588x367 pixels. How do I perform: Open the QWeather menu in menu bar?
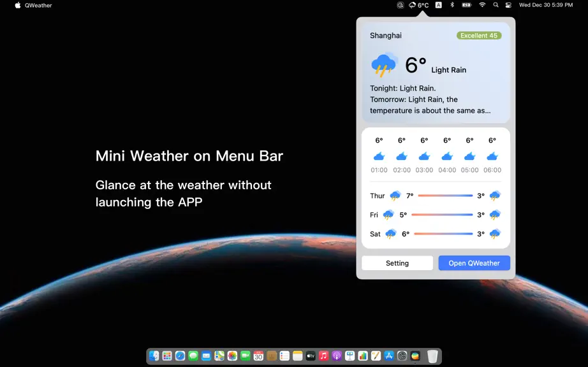38,5
